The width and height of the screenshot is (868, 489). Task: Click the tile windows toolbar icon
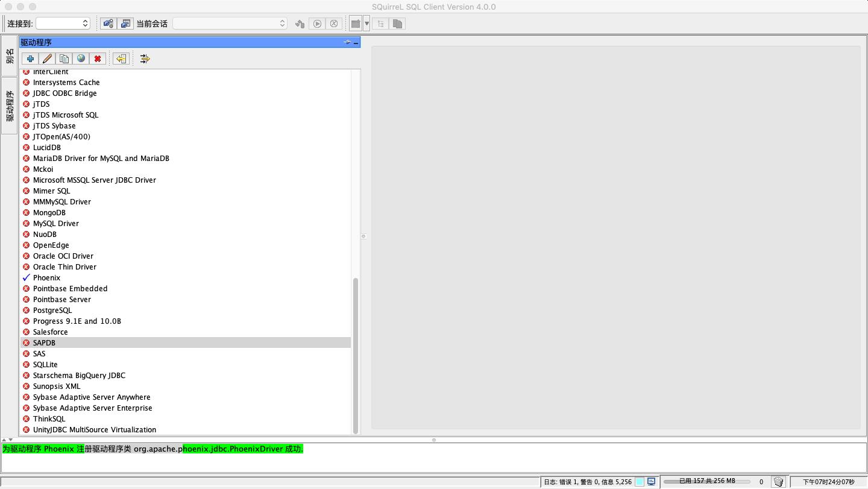(x=380, y=24)
